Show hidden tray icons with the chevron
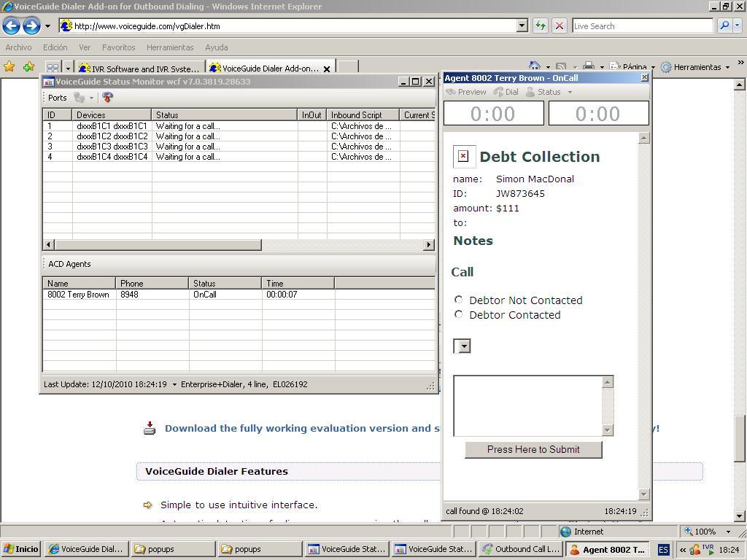 click(x=683, y=550)
